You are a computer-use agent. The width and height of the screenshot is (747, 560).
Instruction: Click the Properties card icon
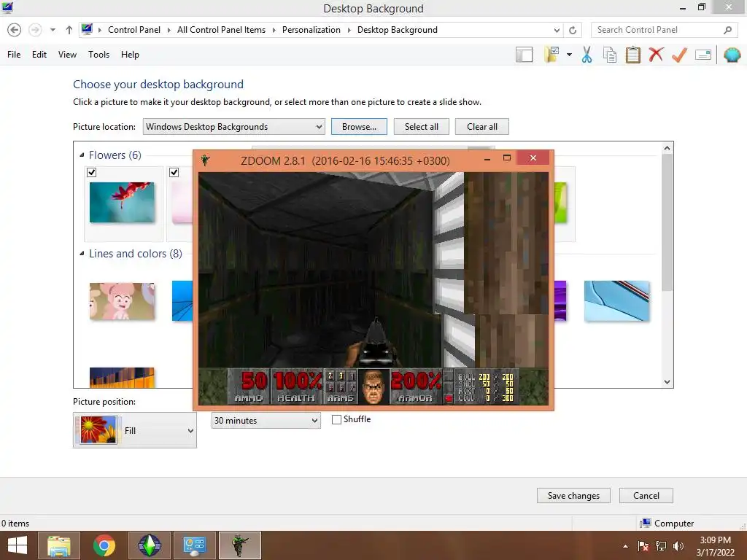click(703, 54)
